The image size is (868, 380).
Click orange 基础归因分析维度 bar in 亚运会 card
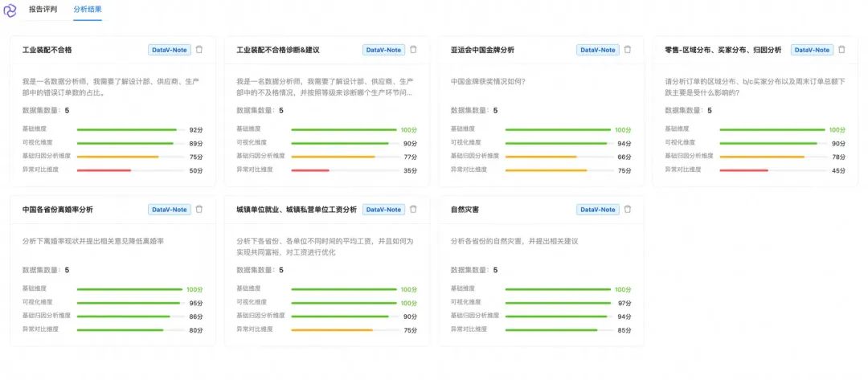541,157
